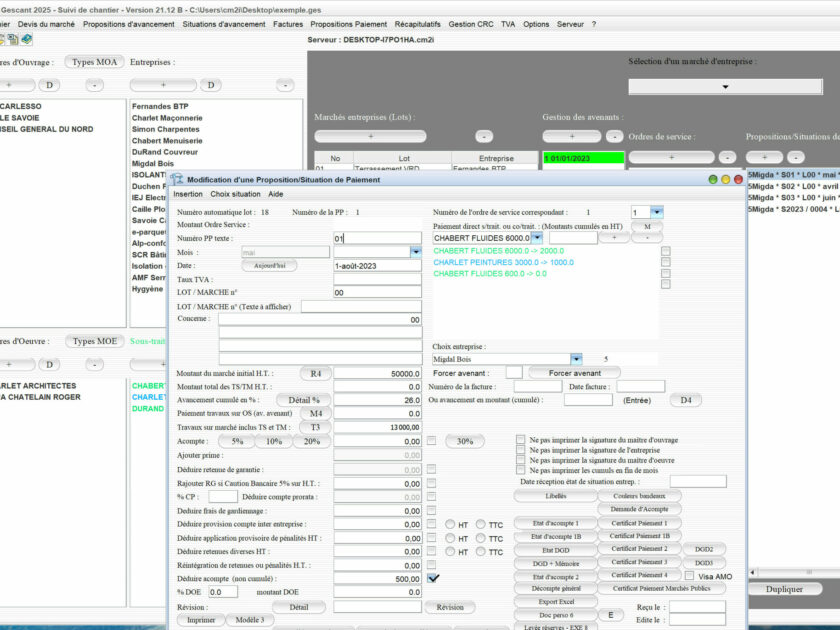The height and width of the screenshot is (630, 840).
Task: Click the green window button of the dialog
Action: (x=712, y=179)
